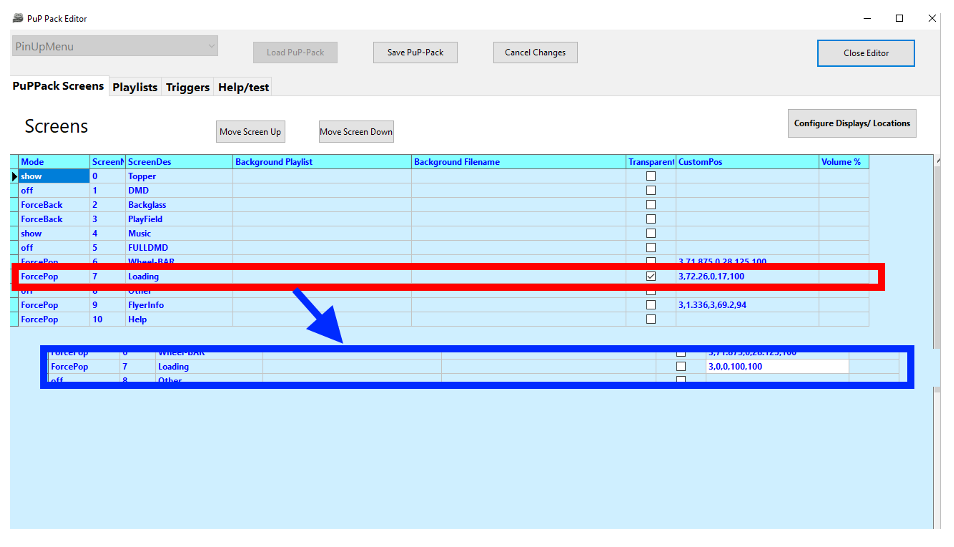This screenshot has width=954, height=547.
Task: Switch to the Playlists tab
Action: click(135, 87)
